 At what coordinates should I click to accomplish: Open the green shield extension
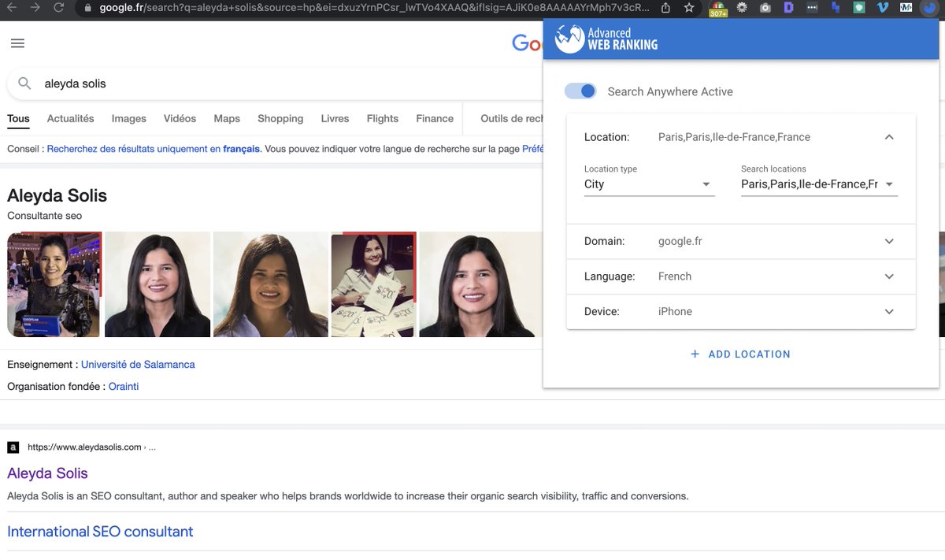point(859,8)
